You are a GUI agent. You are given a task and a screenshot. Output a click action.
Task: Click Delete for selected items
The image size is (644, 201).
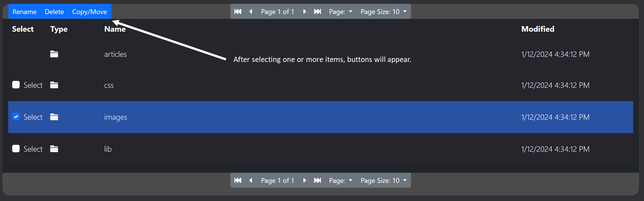(54, 12)
